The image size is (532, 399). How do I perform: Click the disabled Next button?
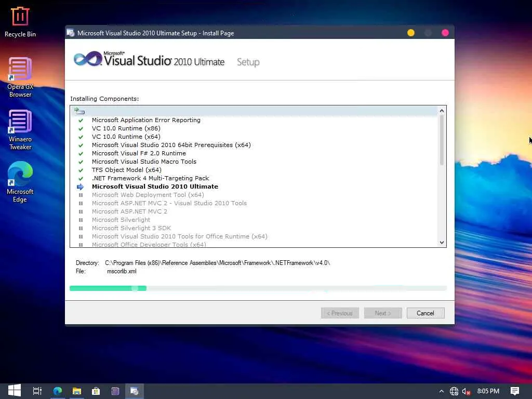[383, 313]
